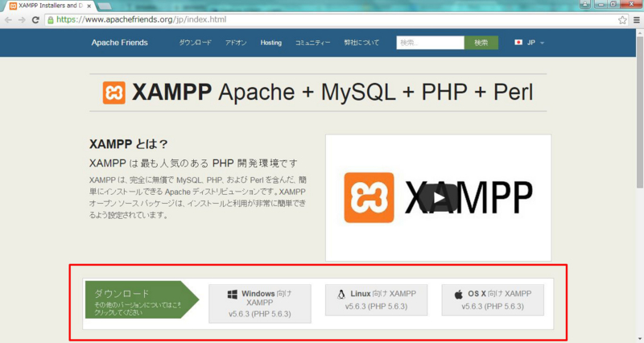
Task: Open the Hosting navigation item
Action: tap(271, 43)
